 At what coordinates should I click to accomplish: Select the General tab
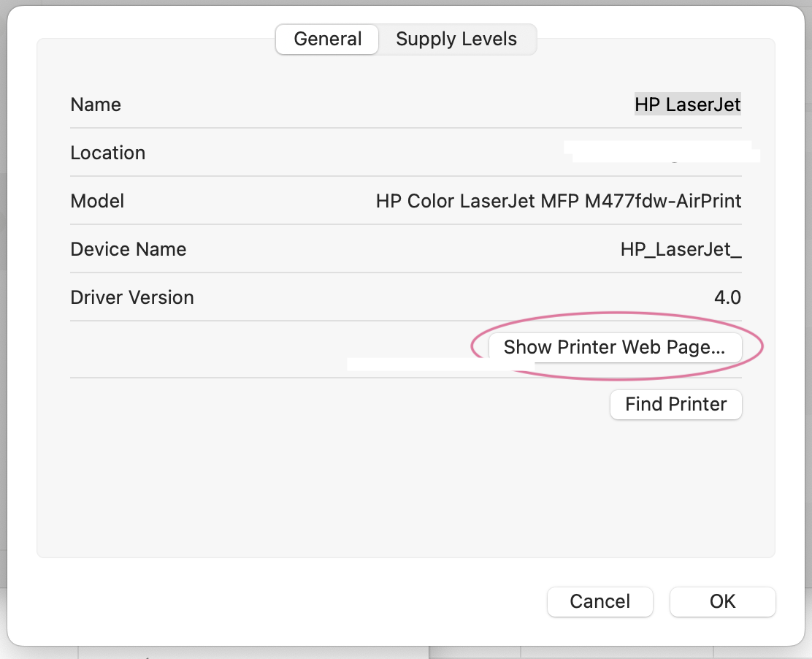click(x=326, y=39)
